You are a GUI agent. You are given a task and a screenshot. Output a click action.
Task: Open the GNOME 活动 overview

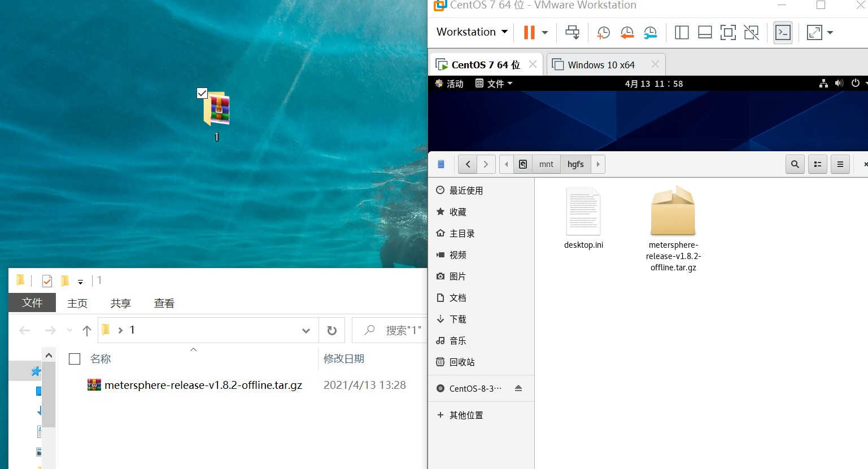(449, 84)
